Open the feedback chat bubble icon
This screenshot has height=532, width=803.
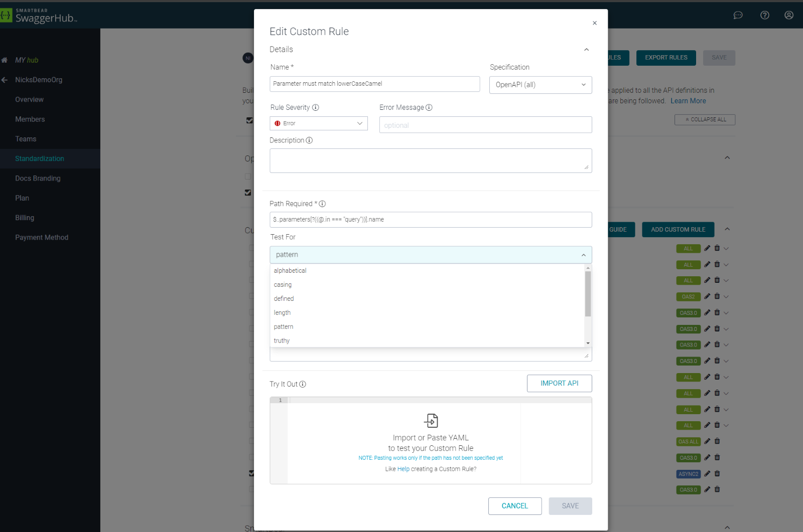738,15
